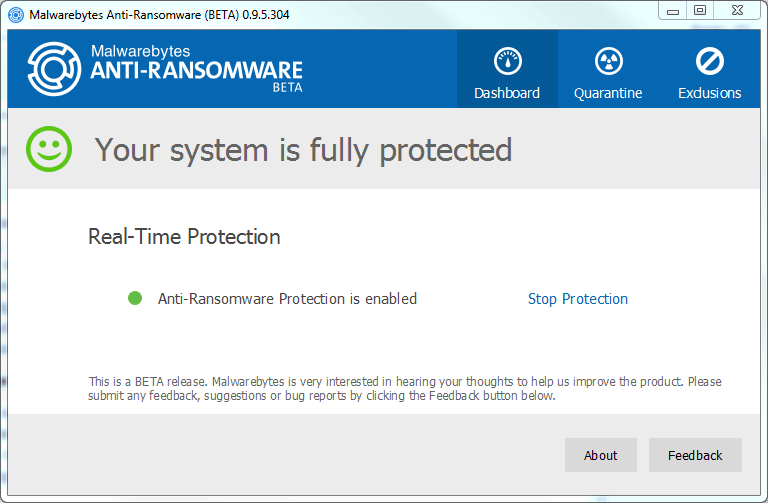This screenshot has width=768, height=503.
Task: Click the Quarantine radiation icon
Action: click(x=607, y=62)
